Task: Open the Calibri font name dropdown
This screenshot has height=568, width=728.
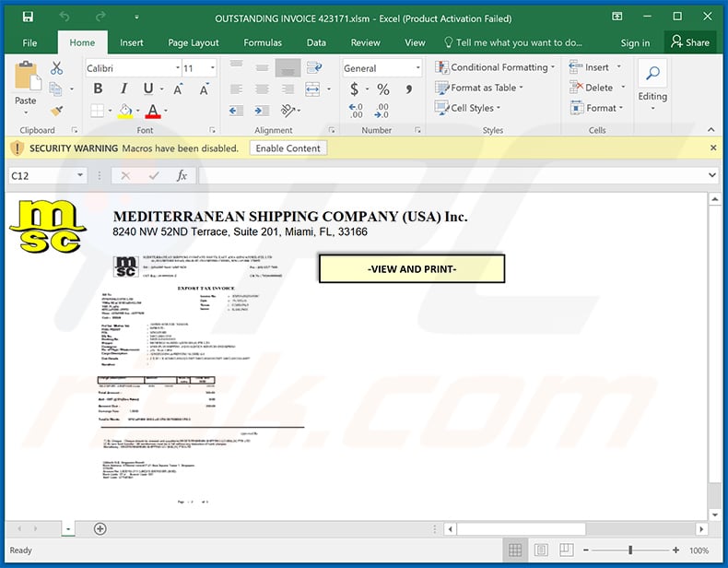Action: (178, 68)
